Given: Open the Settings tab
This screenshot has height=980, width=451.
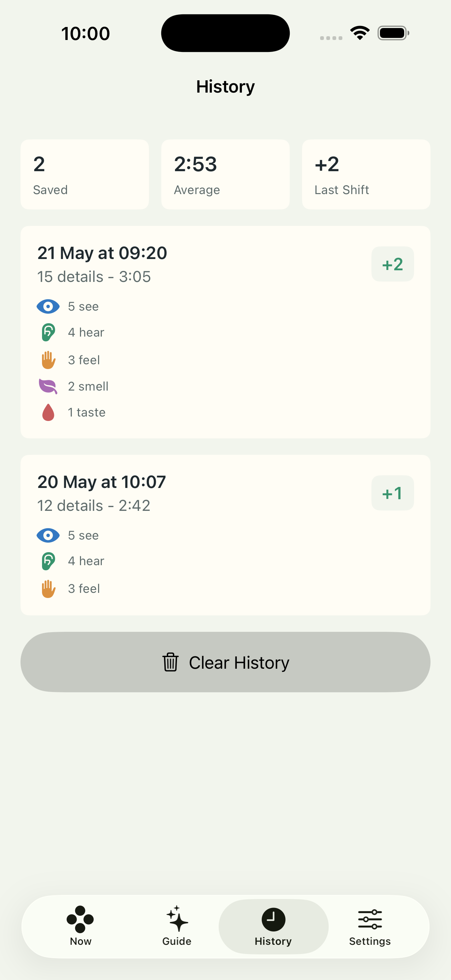Looking at the screenshot, I should tap(370, 926).
